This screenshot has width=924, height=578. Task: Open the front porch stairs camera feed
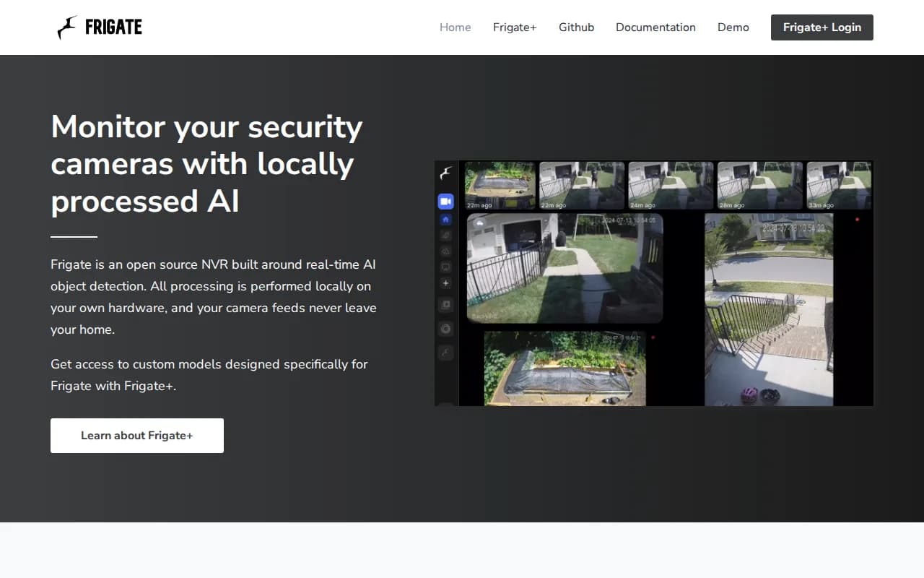769,309
